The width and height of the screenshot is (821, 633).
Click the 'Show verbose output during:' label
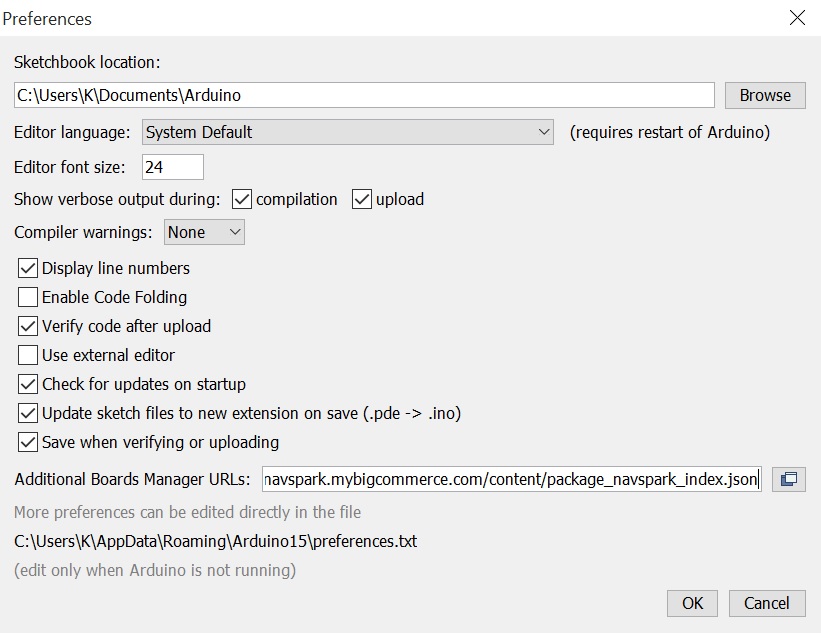click(x=117, y=199)
